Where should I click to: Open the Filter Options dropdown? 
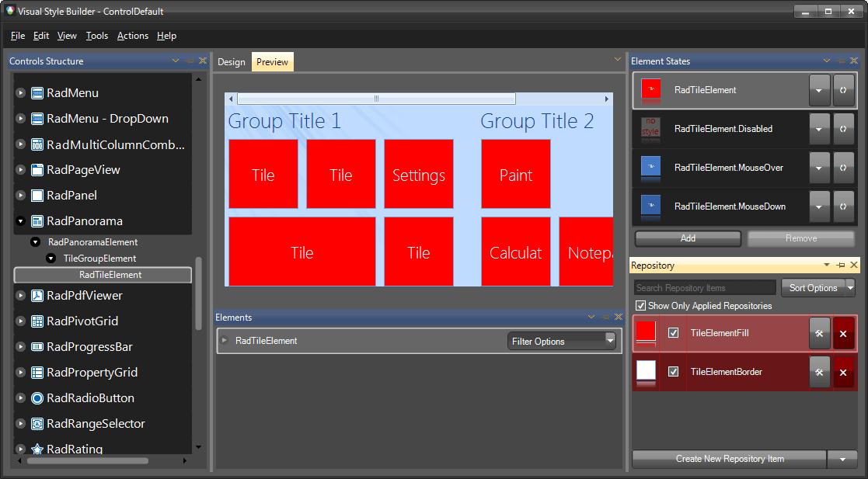click(562, 341)
